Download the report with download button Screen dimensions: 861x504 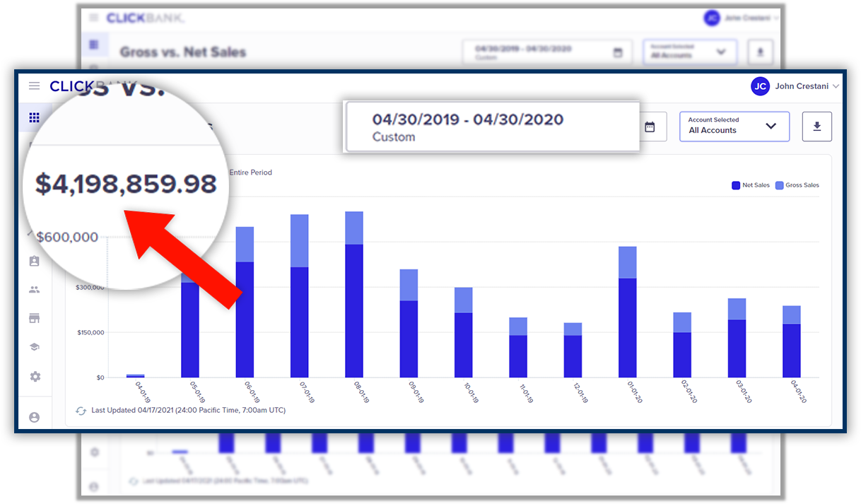point(817,127)
